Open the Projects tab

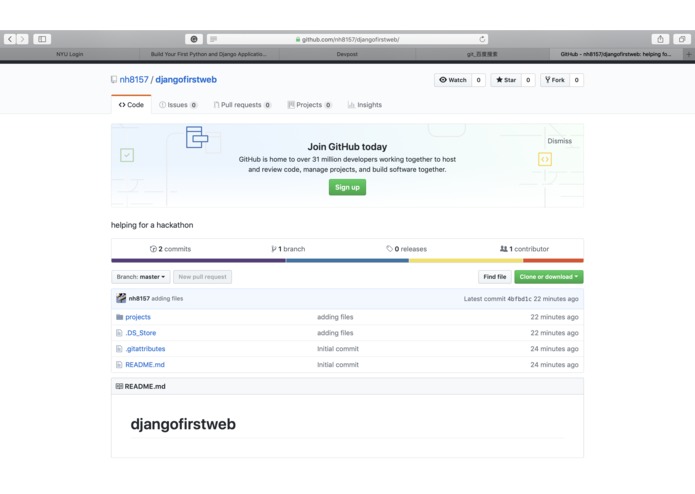(x=309, y=105)
